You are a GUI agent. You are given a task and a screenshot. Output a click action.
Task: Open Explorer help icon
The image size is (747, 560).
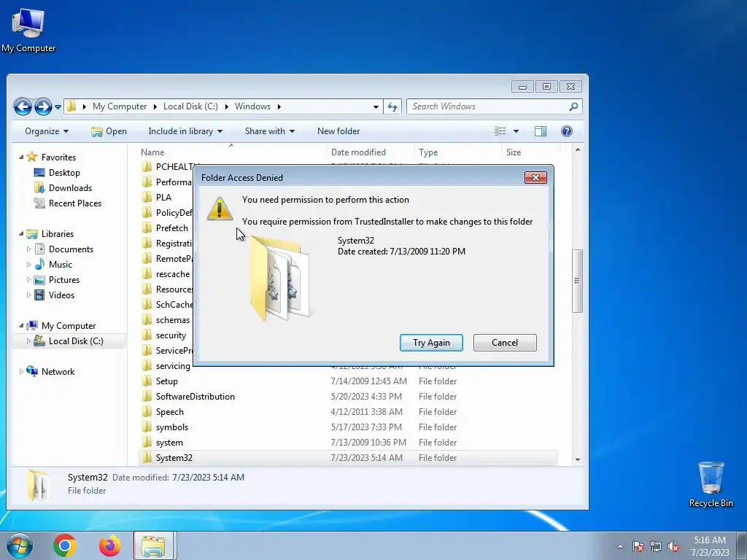(x=566, y=131)
